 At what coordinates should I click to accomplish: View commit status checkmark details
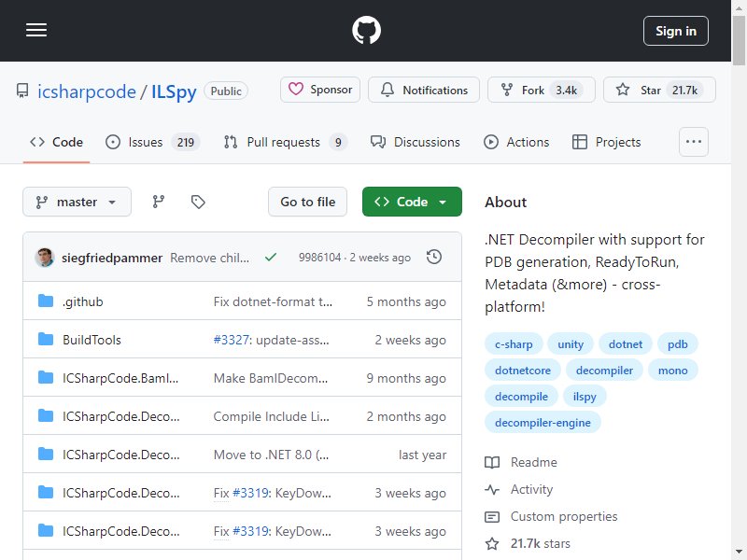click(271, 258)
